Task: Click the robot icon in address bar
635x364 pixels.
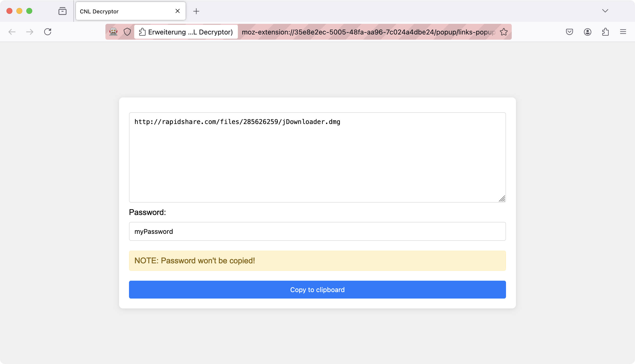Action: tap(113, 32)
